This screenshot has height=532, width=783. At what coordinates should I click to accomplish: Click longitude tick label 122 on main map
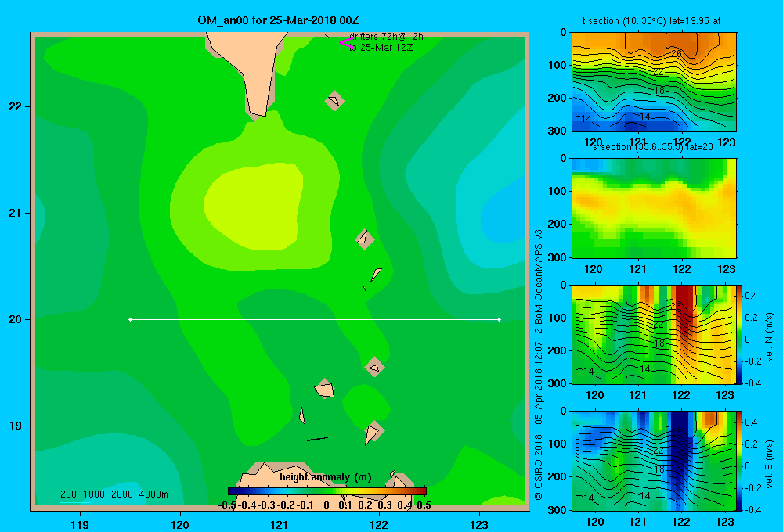point(379,524)
